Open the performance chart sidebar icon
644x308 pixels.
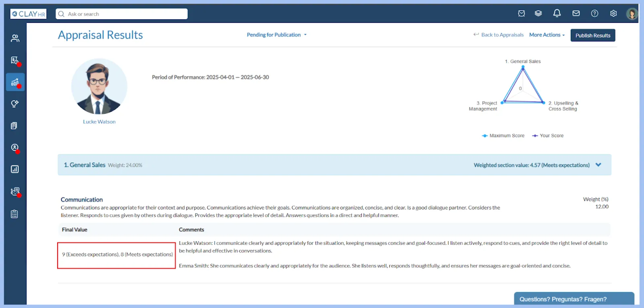tap(15, 82)
